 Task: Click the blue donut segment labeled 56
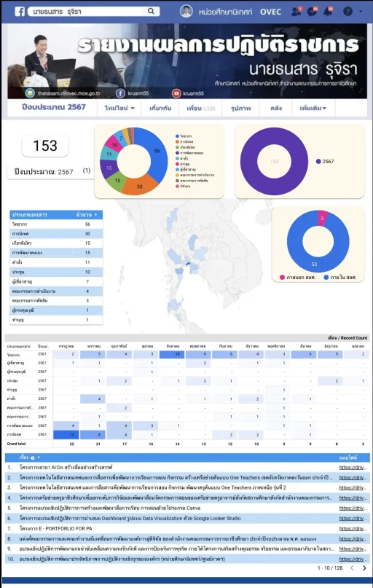pyautogui.click(x=157, y=150)
